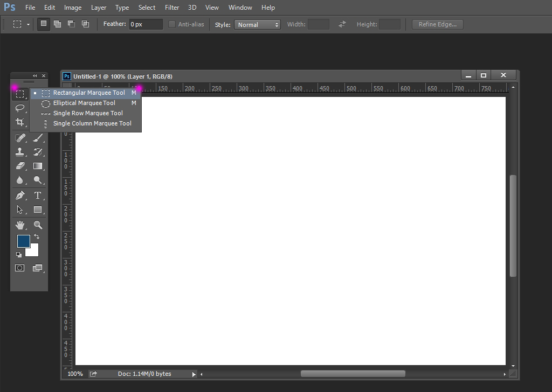Choose Subtract from selection mode
Image resolution: width=552 pixels, height=392 pixels.
pos(72,24)
